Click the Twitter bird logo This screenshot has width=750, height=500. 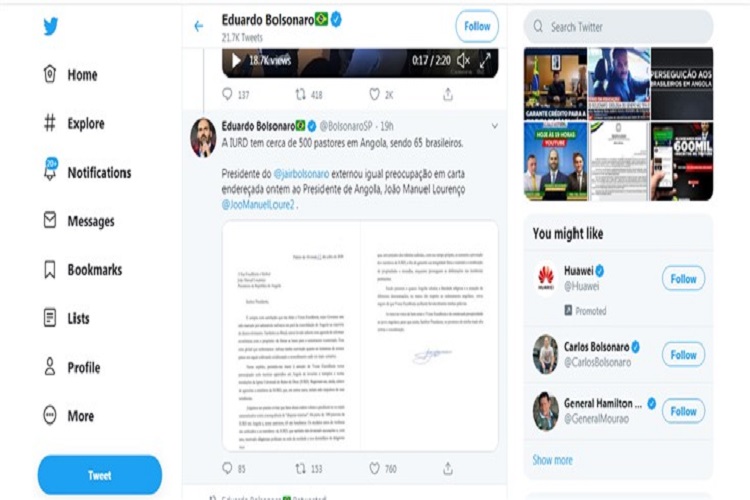(x=51, y=26)
